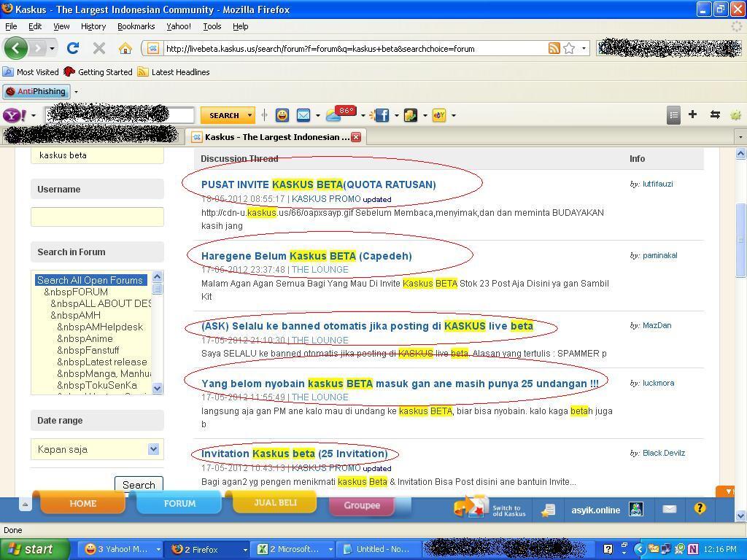
Task: Select 'Search All Open Forums' in list
Action: tap(90, 280)
